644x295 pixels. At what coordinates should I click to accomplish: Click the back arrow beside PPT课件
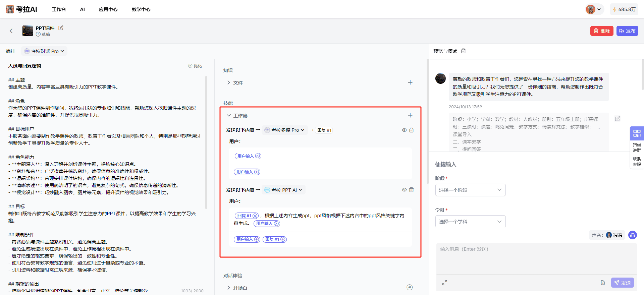[11, 31]
